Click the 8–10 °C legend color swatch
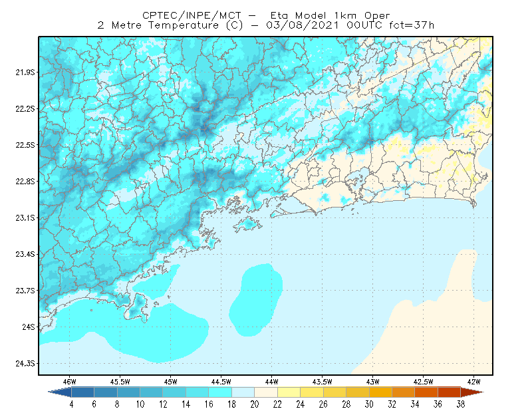This screenshot has width=532, height=411. pos(128,392)
